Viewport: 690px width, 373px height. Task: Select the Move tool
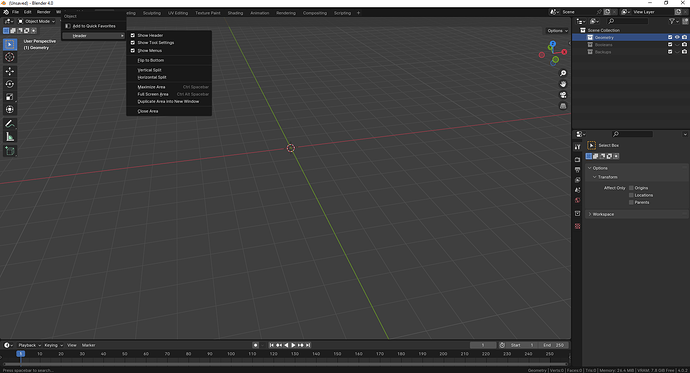tap(10, 71)
